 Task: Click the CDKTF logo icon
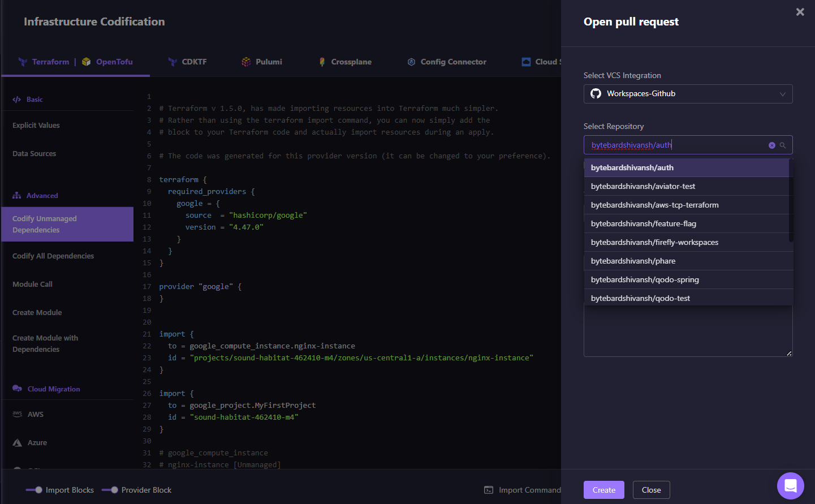point(173,62)
